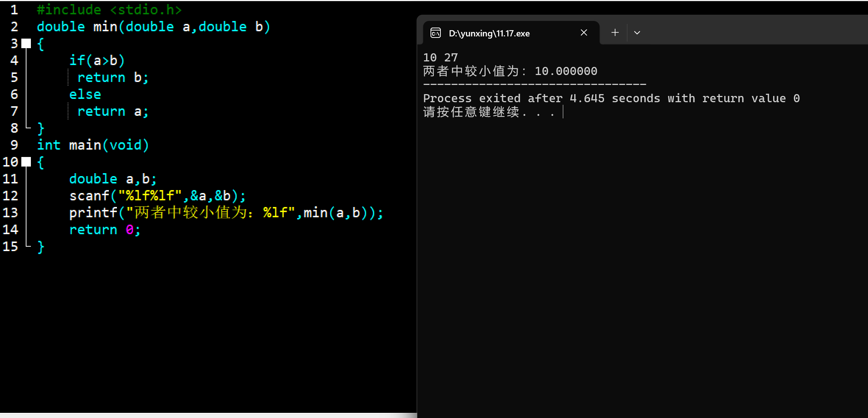Screen dimensions: 868x418
Task: Click the printf statement on line 13
Action: click(226, 213)
